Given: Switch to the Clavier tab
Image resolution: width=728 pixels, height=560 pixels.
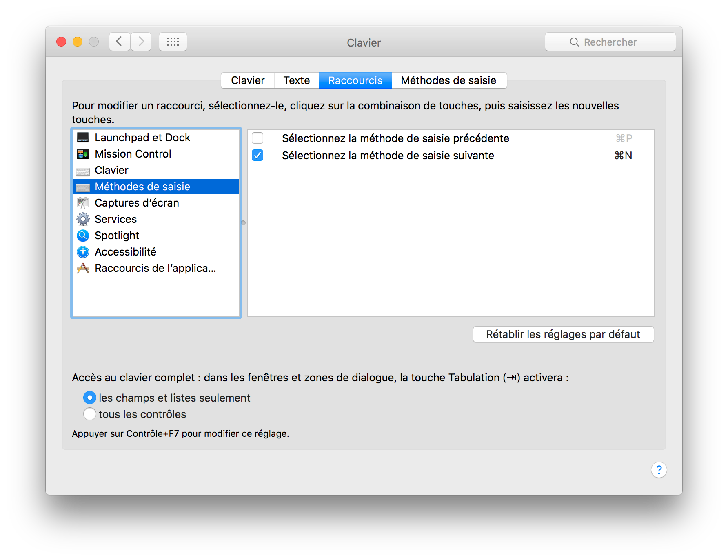Looking at the screenshot, I should coord(248,80).
